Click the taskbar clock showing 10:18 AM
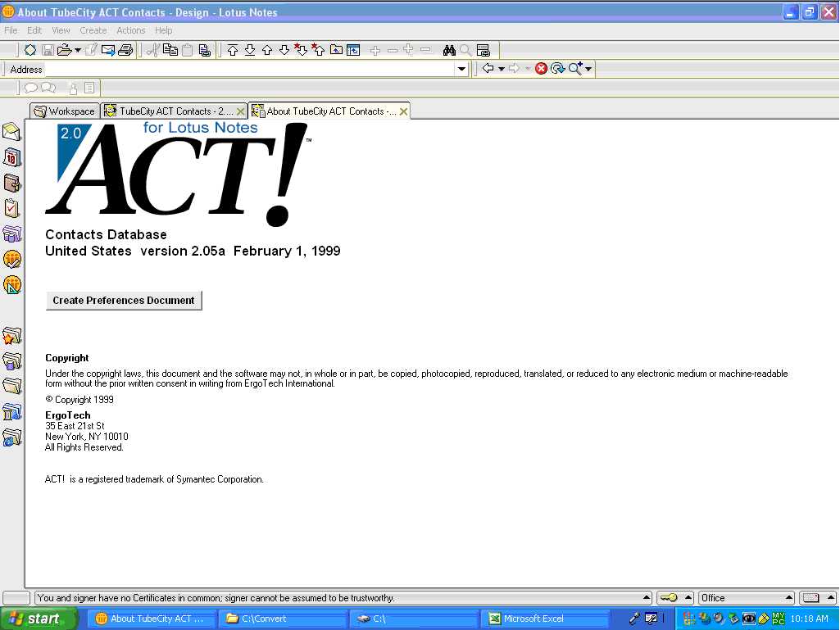840x630 pixels. click(809, 619)
